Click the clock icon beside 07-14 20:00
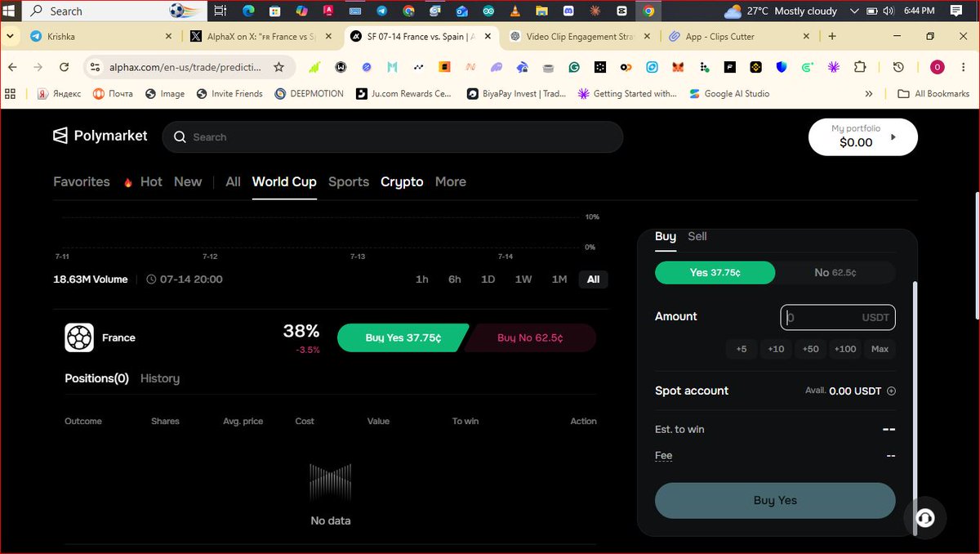Viewport: 980px width, 554px height. coord(151,279)
